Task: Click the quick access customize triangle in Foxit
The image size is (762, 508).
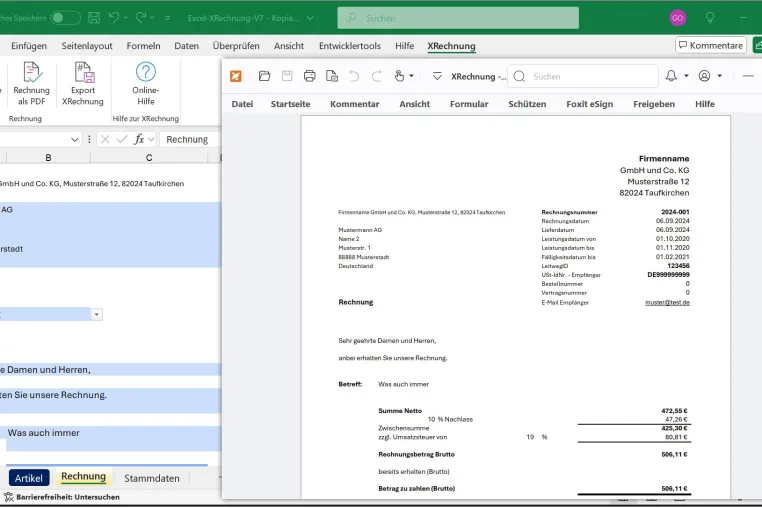Action: 437,76
